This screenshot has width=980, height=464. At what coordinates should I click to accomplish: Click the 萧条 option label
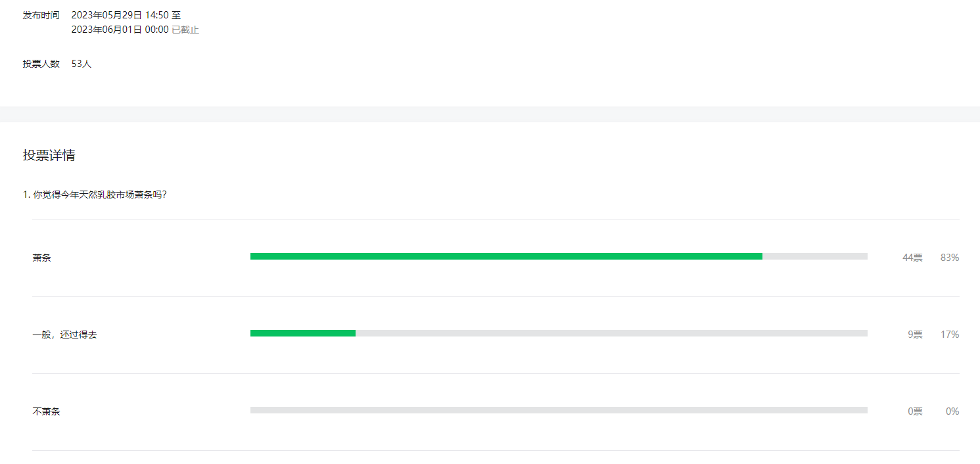click(x=41, y=258)
